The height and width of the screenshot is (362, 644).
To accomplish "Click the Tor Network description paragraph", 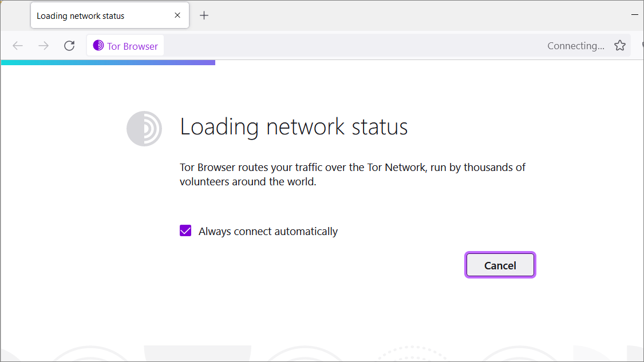I will 353,174.
